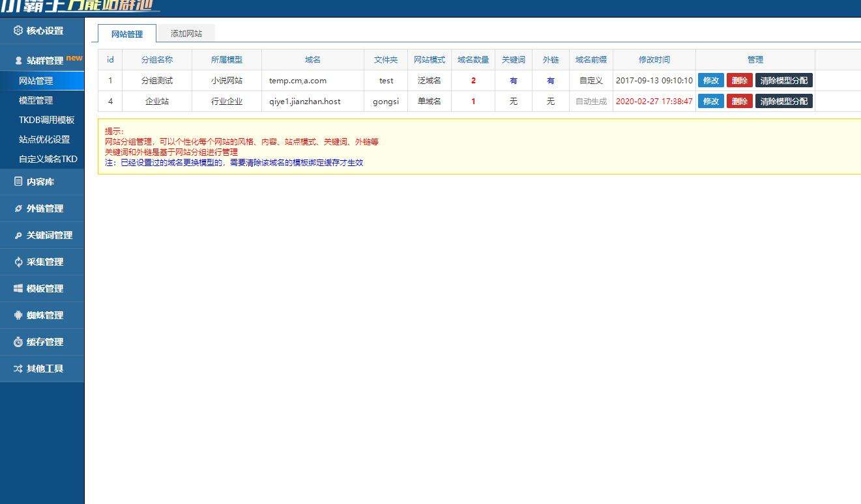Click the link icon beside 外链管理

click(18, 208)
